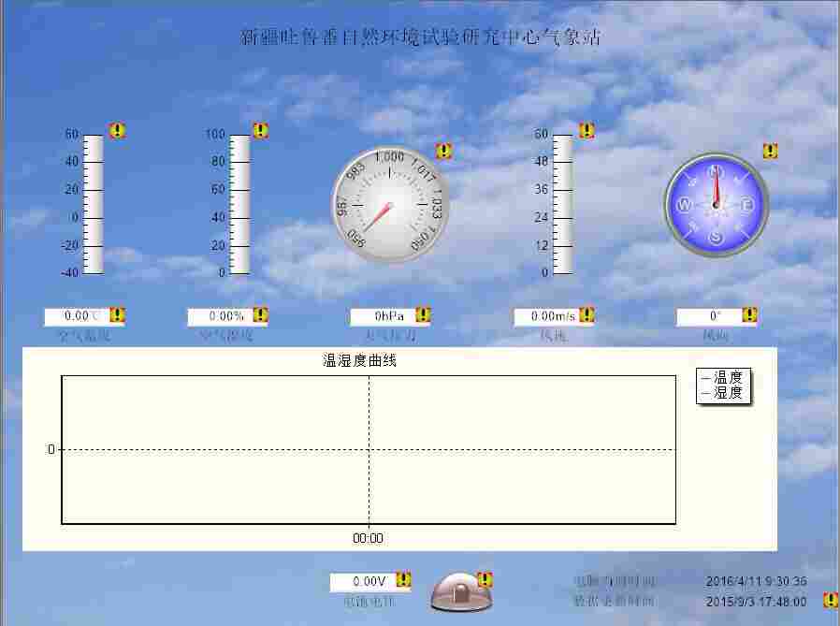Click the alert icon beside the 0.00m/s field

coord(587,315)
